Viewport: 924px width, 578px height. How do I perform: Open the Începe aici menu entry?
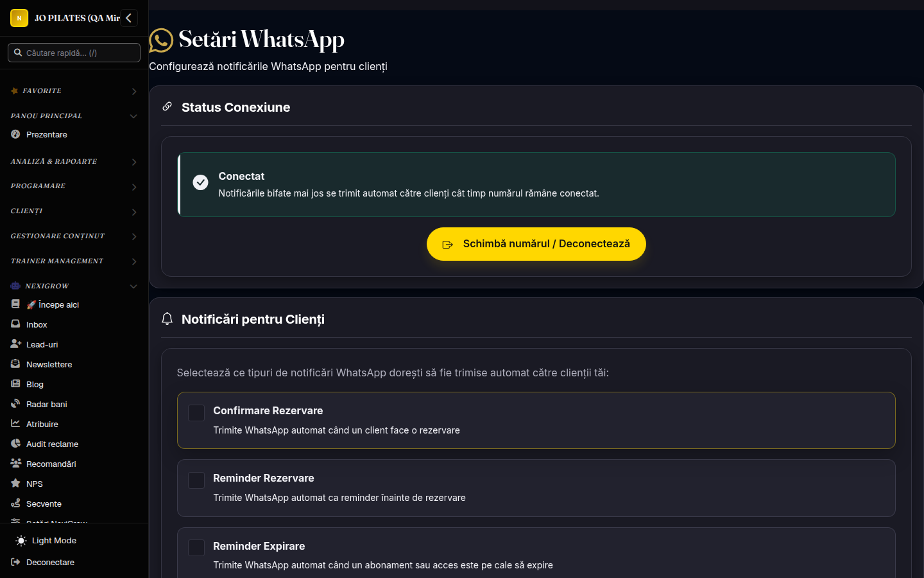(x=74, y=304)
